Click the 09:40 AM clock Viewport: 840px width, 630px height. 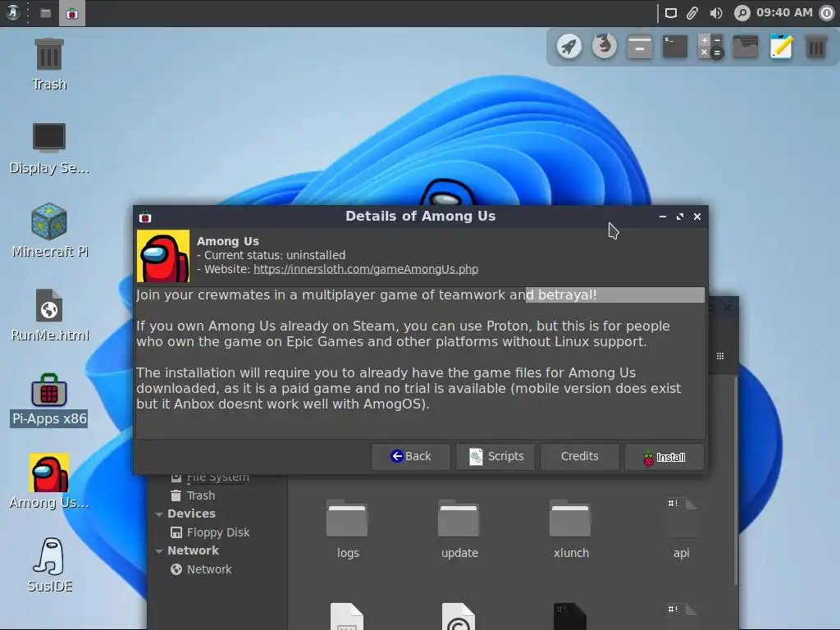pyautogui.click(x=784, y=12)
